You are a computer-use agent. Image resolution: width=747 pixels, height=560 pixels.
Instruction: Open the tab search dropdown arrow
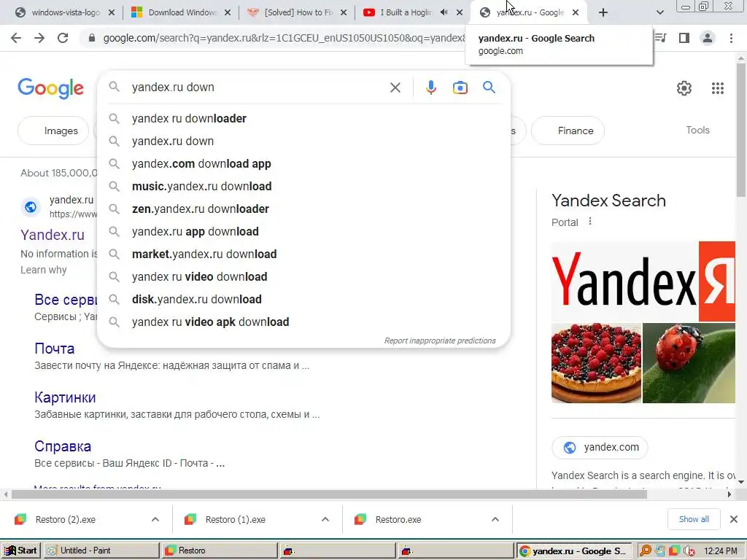(659, 12)
